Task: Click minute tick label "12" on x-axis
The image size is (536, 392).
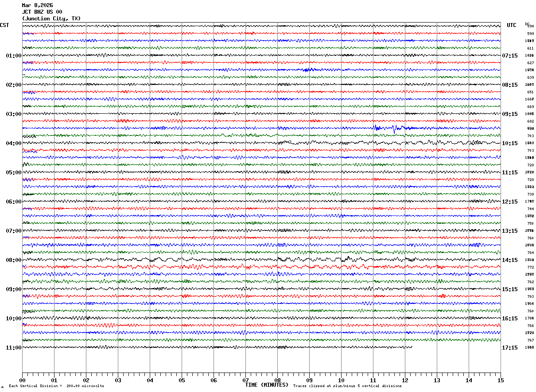Action: coord(405,380)
